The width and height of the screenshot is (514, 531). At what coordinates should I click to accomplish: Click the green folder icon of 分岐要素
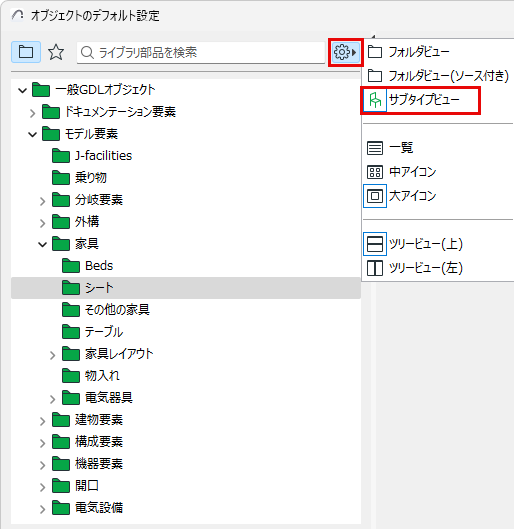(x=61, y=200)
